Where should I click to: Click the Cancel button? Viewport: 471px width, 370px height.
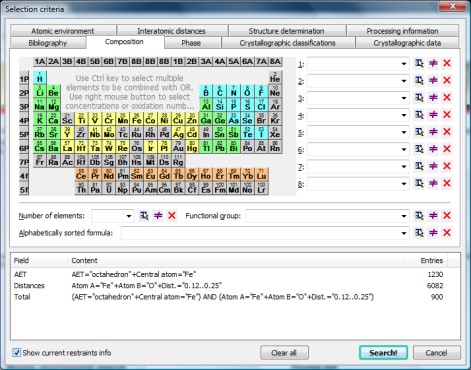point(437,353)
